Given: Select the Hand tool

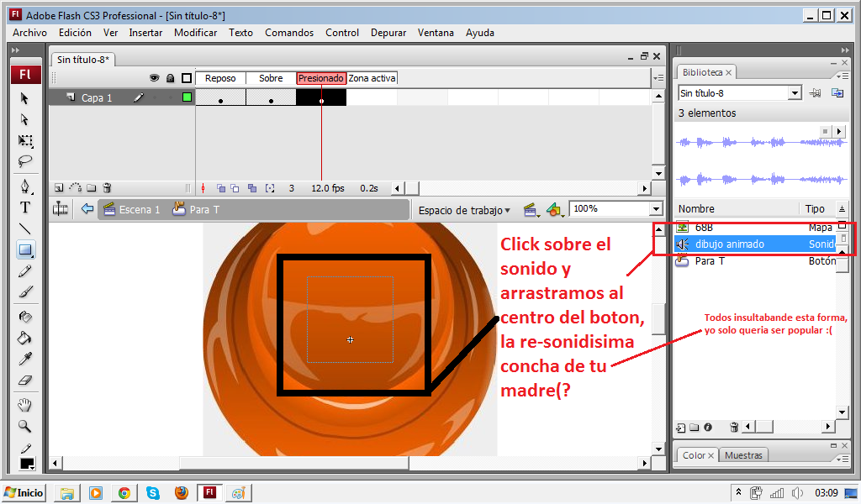Looking at the screenshot, I should coord(25,405).
